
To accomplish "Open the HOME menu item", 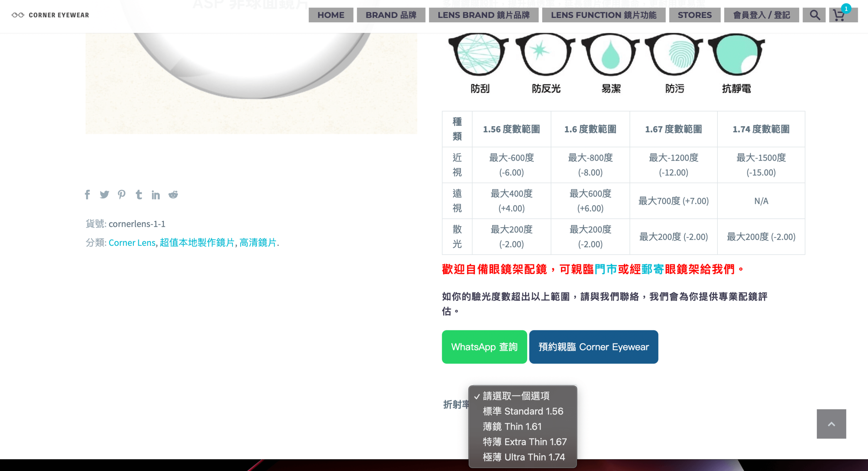I will (x=331, y=15).
